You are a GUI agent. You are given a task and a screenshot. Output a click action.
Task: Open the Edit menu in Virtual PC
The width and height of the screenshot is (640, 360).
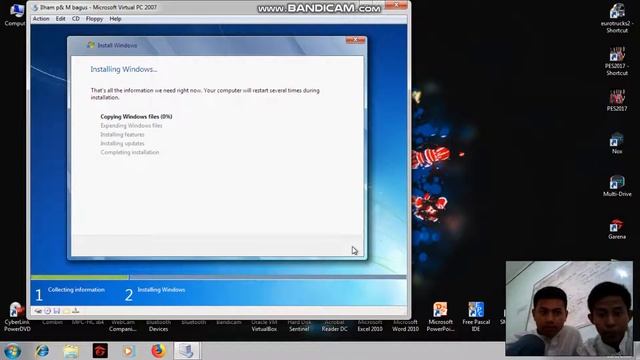point(60,19)
